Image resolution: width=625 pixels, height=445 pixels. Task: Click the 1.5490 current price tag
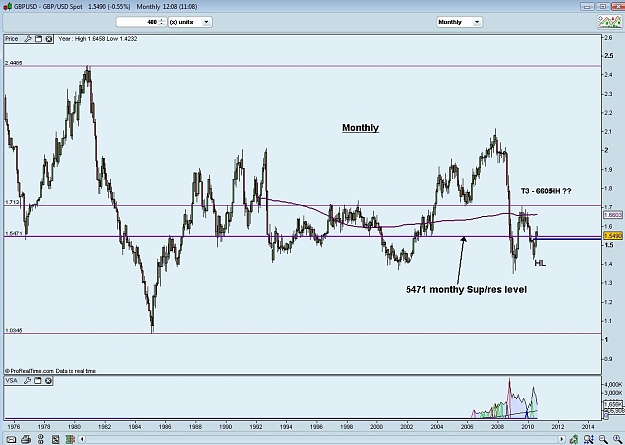[x=613, y=236]
